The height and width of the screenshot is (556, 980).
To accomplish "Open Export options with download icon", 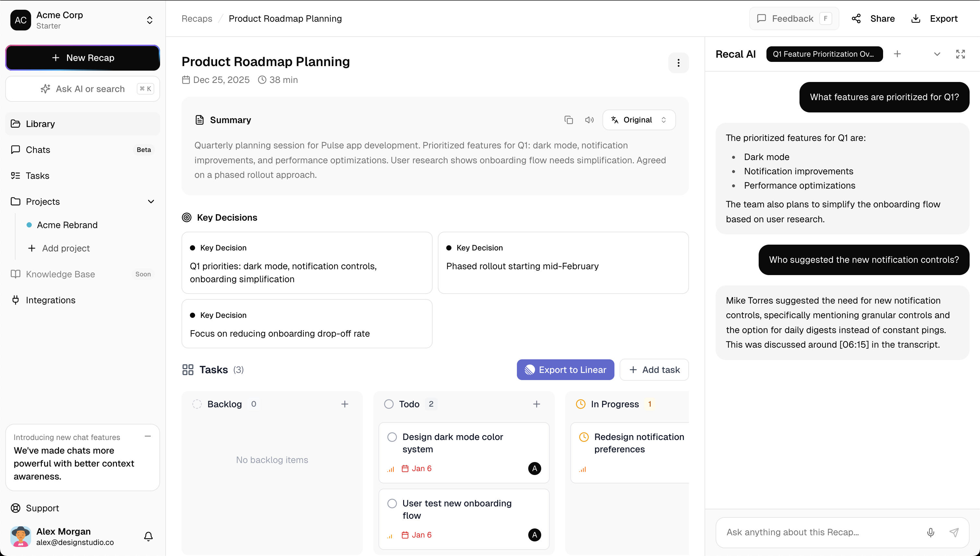I will [916, 18].
